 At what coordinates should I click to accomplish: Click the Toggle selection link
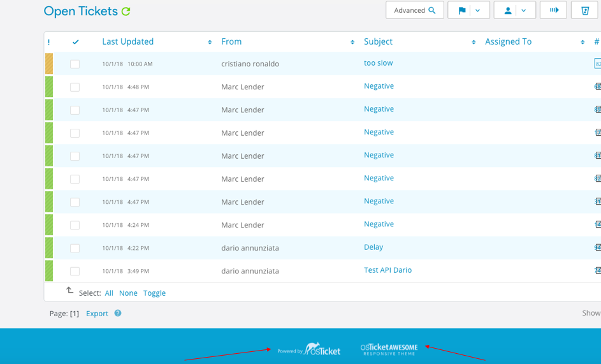[154, 293]
